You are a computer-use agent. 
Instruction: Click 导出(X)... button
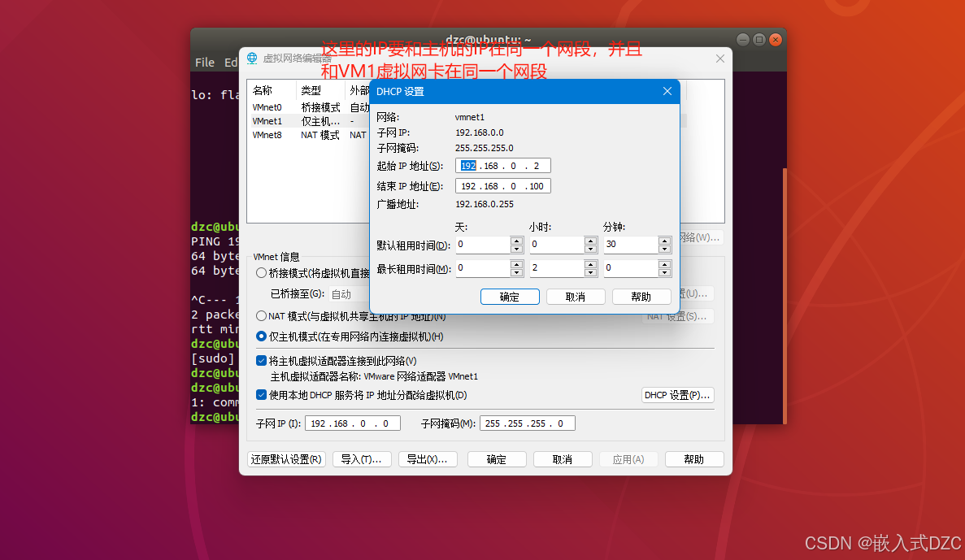point(428,459)
